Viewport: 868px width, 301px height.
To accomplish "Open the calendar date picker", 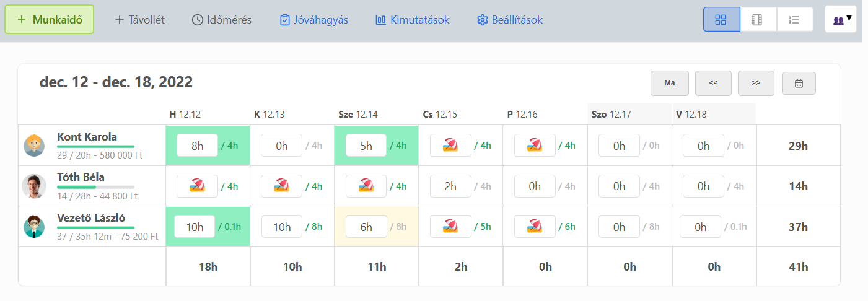I will tap(799, 83).
